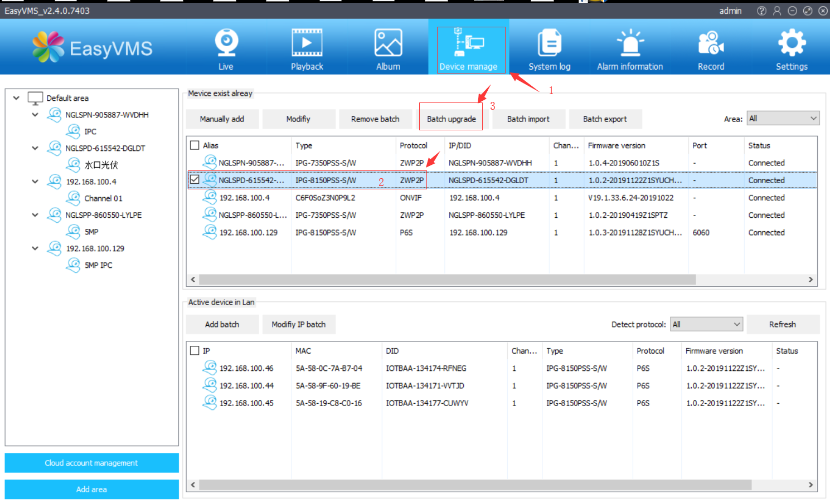Image resolution: width=830 pixels, height=504 pixels.
Task: Toggle select-all checkbox beside IP header
Action: coord(195,351)
